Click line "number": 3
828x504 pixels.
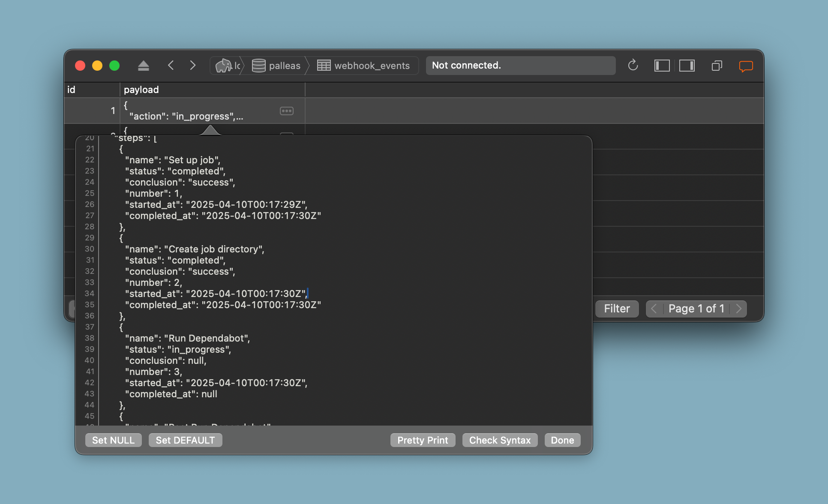pos(153,372)
